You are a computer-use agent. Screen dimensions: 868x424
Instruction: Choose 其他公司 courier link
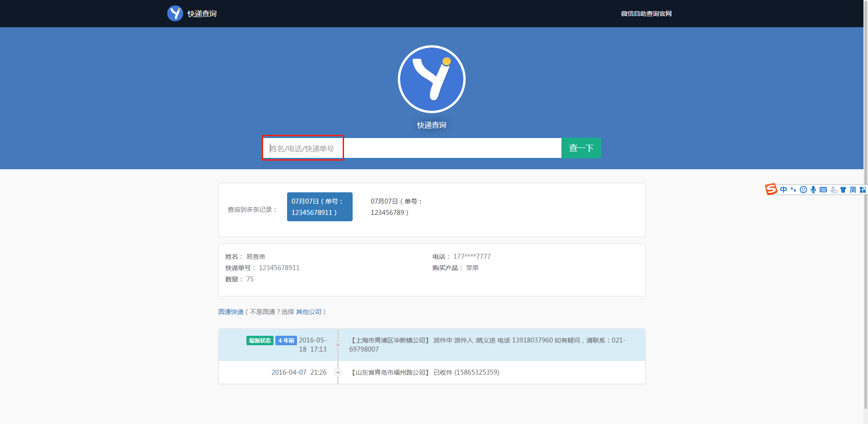click(x=309, y=312)
